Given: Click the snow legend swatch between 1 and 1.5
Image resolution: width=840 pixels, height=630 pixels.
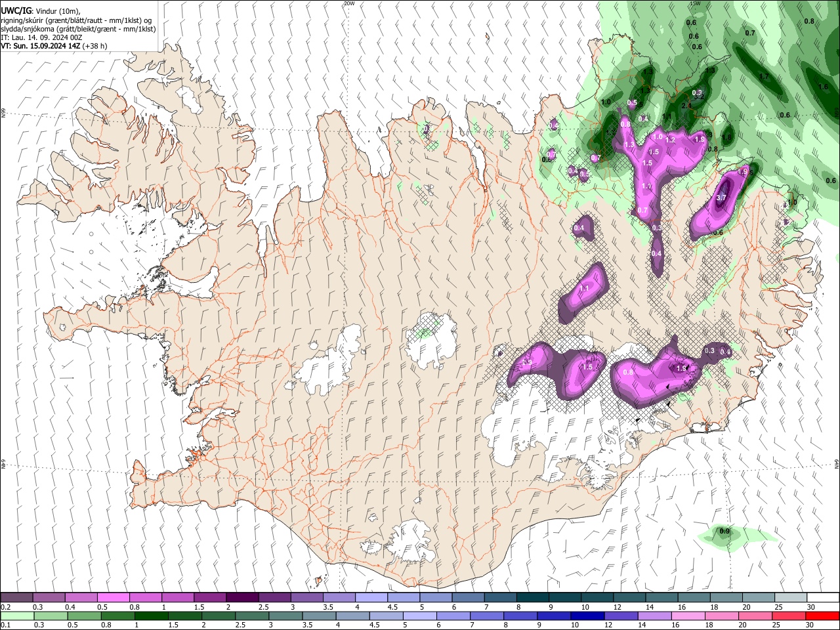Looking at the screenshot, I should [177, 597].
